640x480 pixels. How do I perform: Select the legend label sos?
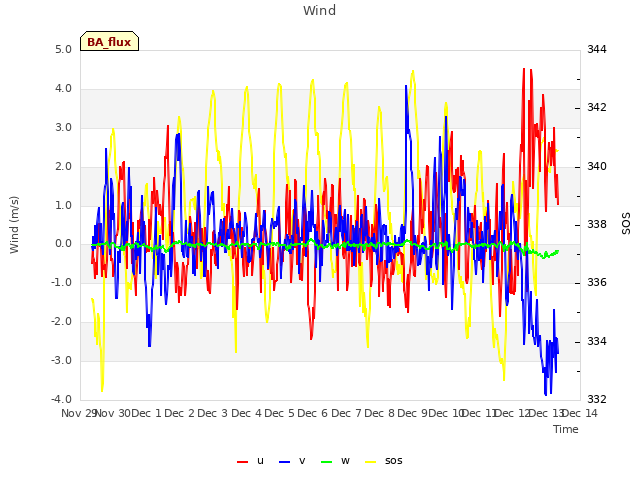393,460
